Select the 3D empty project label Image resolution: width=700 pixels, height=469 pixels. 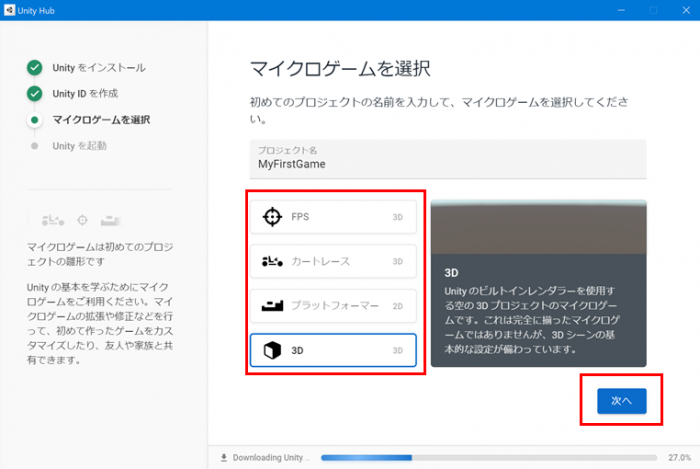[x=298, y=350]
